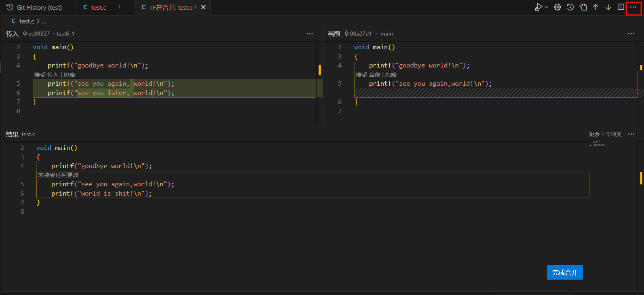Click the 传入 label in incoming header

[x=12, y=34]
